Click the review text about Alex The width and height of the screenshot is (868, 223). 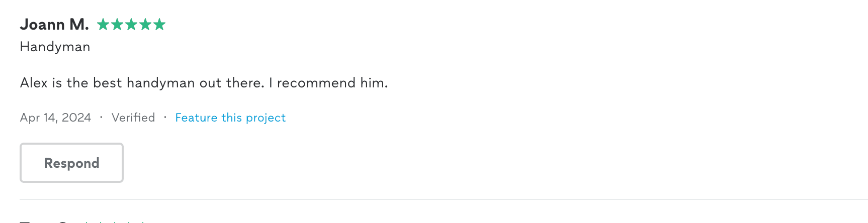(x=204, y=83)
